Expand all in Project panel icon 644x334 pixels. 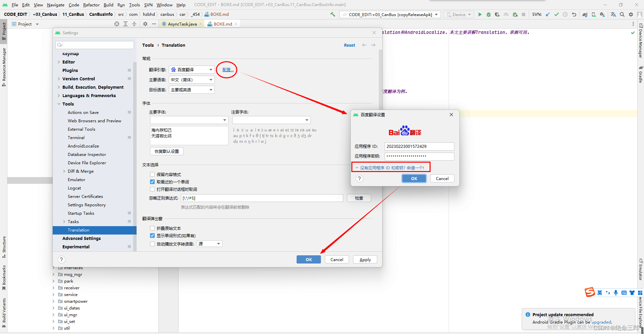tap(126, 24)
